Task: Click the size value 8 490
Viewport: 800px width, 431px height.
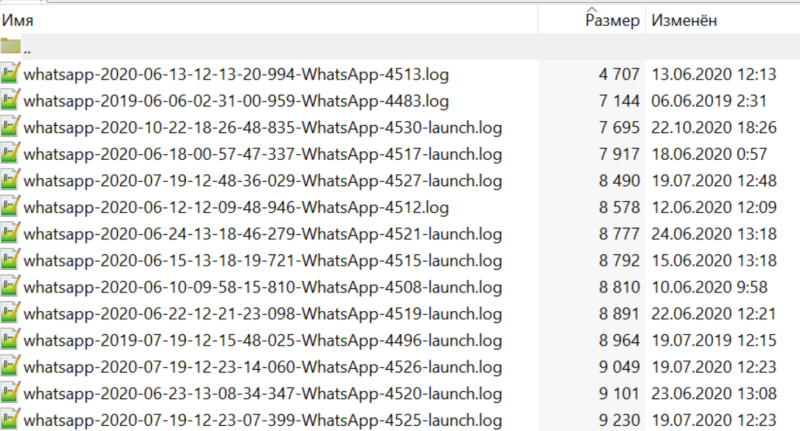Action: point(619,181)
